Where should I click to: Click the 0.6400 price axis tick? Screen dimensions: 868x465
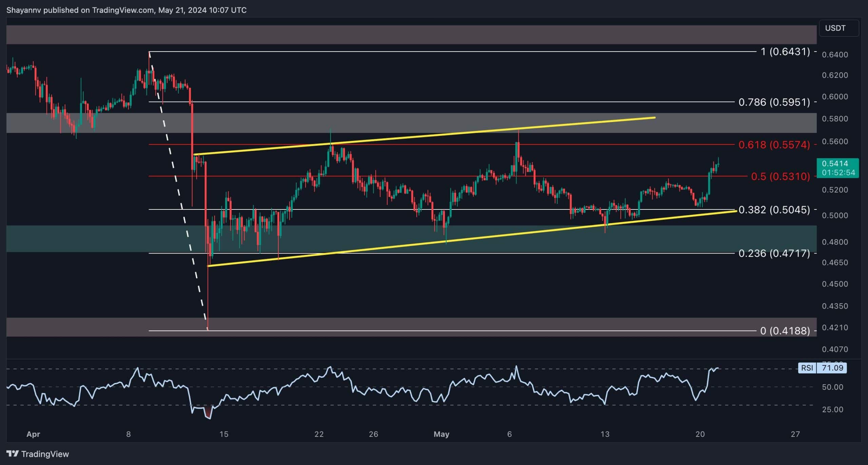835,55
